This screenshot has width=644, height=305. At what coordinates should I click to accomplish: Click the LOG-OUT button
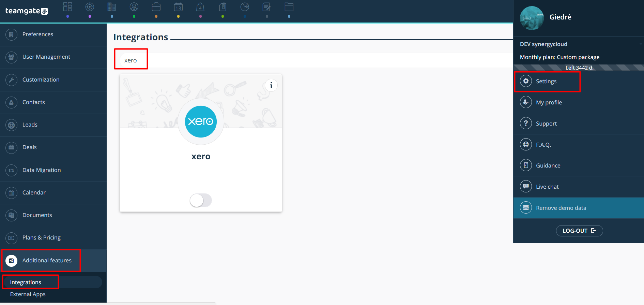(x=579, y=231)
